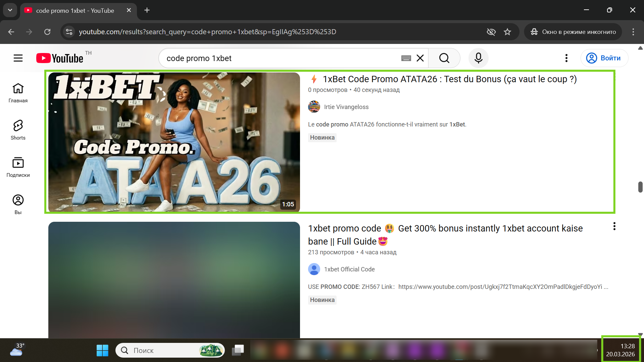Screen dimensions: 644x362
Task: Open the on-screen keyboard in search box
Action: (406, 58)
